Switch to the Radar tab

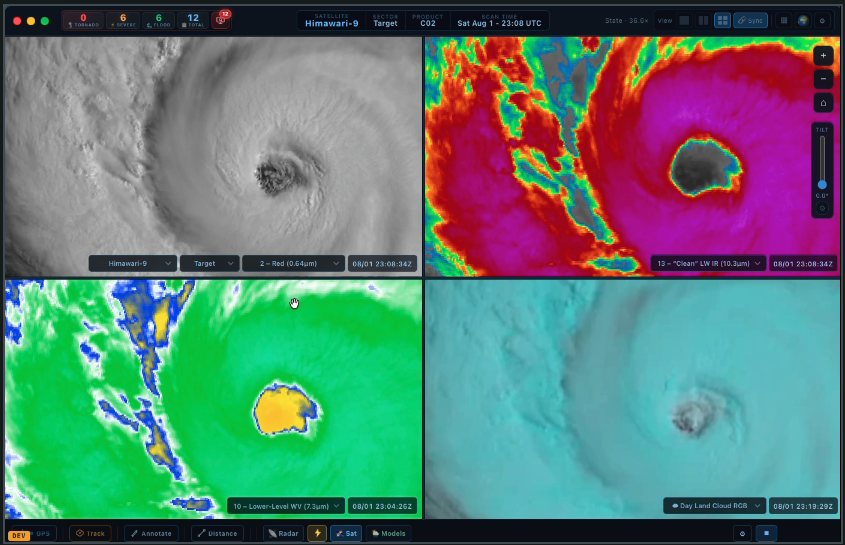pyautogui.click(x=283, y=533)
